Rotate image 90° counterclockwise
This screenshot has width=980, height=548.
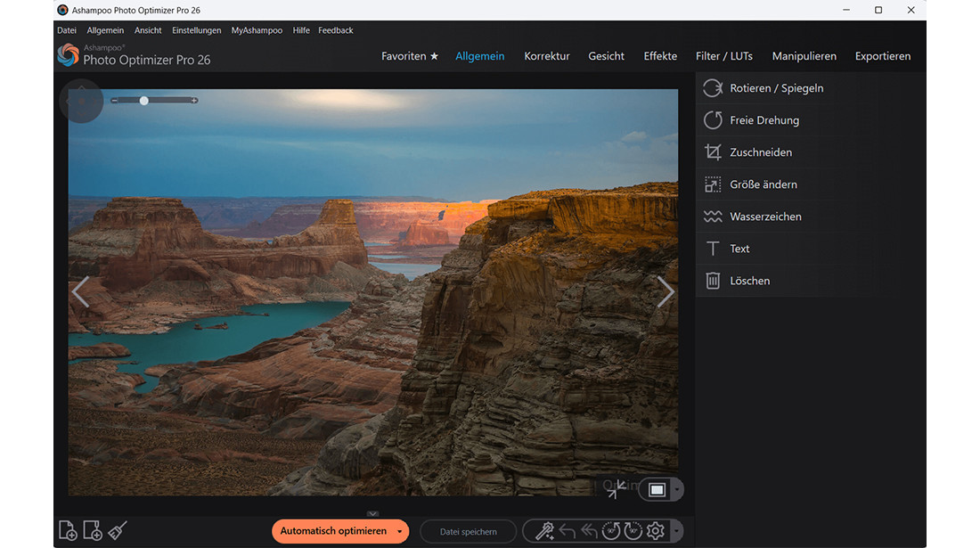(610, 531)
